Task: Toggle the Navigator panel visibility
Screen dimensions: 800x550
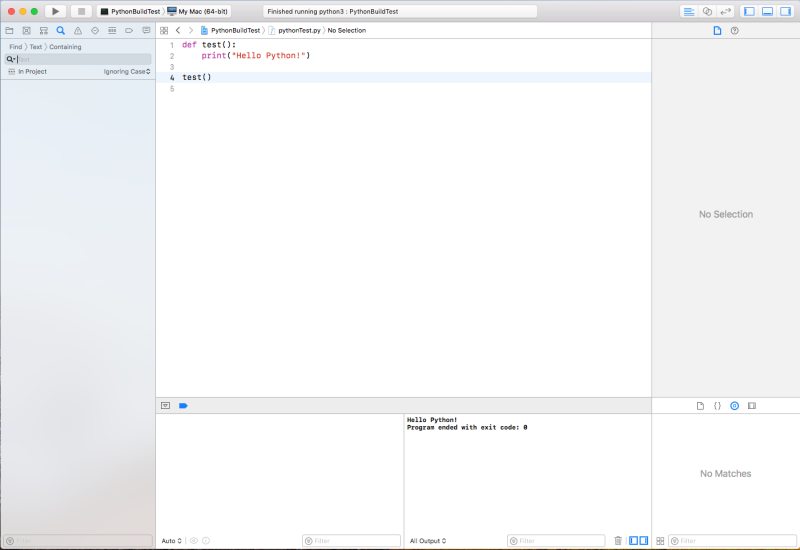Action: 749,11
